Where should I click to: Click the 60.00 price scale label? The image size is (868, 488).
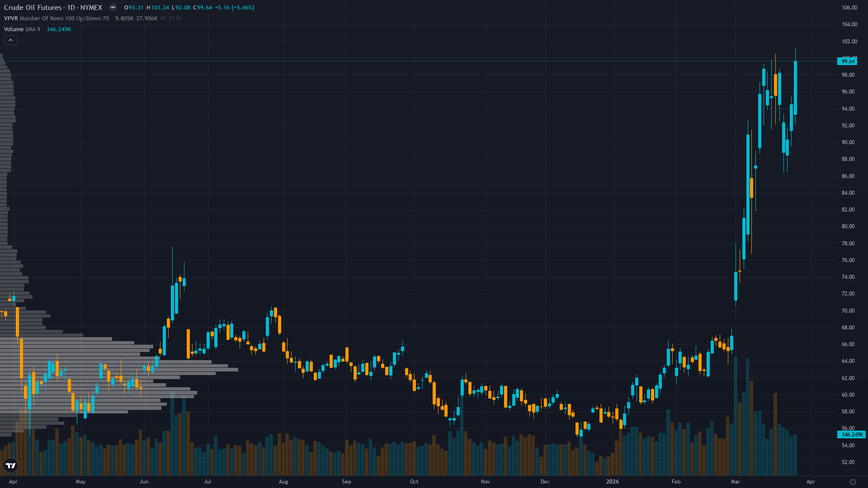coord(848,395)
